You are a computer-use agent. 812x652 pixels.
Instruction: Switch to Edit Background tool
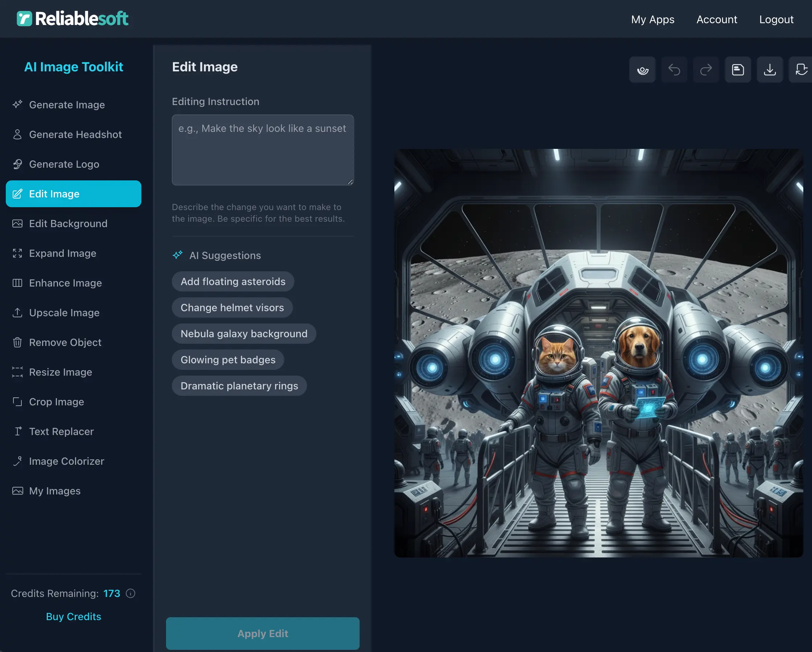click(68, 223)
